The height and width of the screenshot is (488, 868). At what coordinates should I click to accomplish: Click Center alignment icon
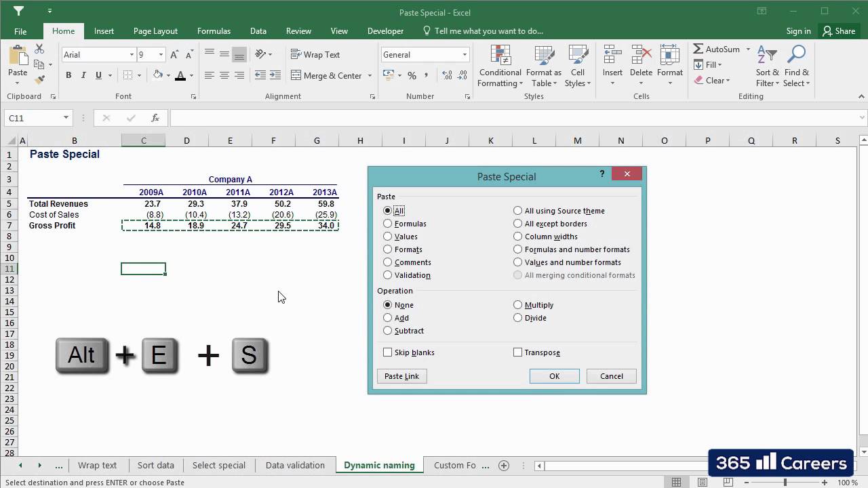224,75
